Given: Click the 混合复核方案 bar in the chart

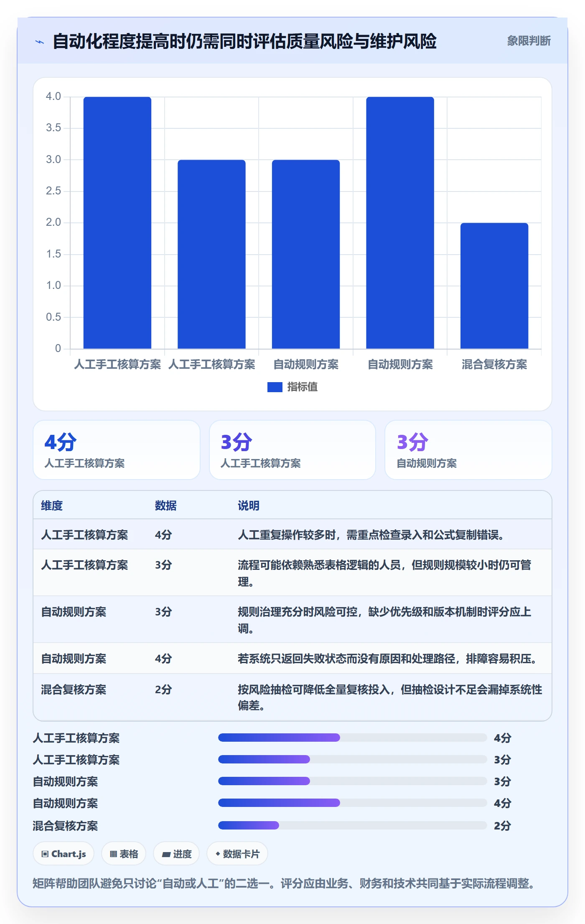Looking at the screenshot, I should click(x=494, y=286).
